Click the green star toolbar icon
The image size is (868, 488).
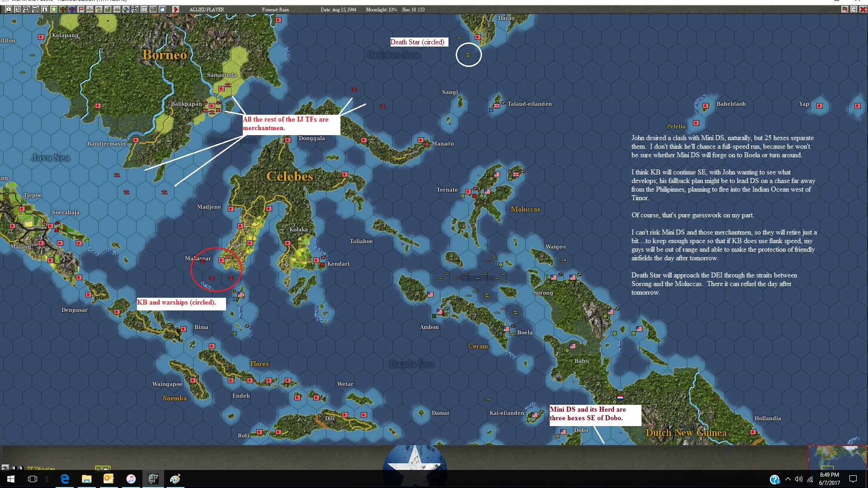(54, 9)
